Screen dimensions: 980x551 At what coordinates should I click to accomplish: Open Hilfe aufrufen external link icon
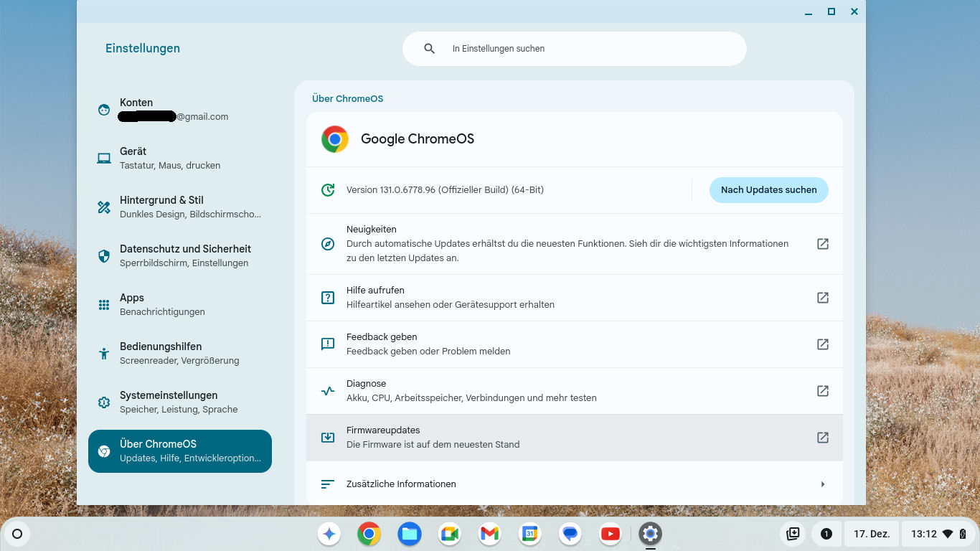pos(823,298)
